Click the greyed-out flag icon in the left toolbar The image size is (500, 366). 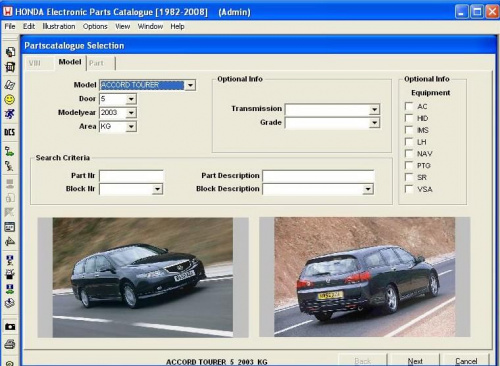10,212
